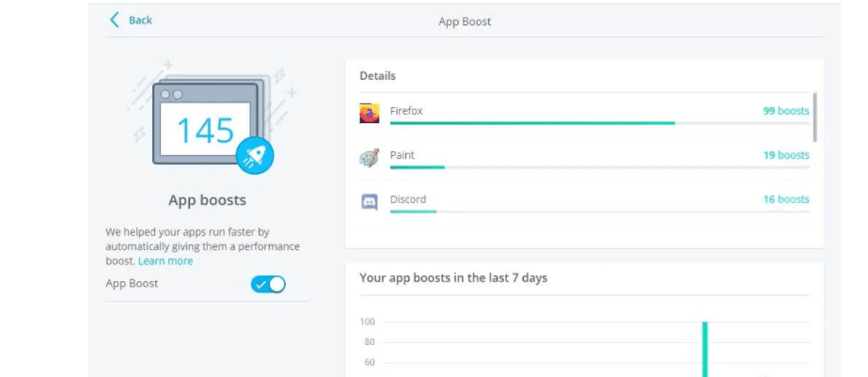Click the 16 boosts count for Discord
The image size is (868, 377).
(785, 199)
